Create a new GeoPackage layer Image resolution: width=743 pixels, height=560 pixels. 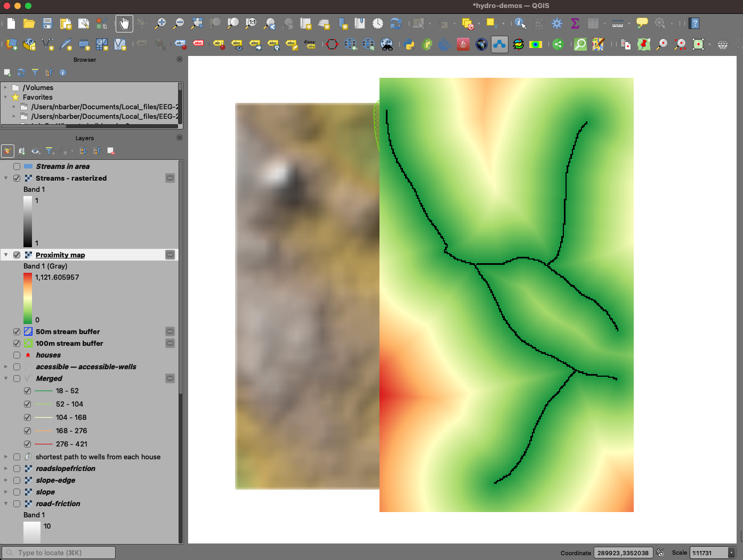click(29, 44)
